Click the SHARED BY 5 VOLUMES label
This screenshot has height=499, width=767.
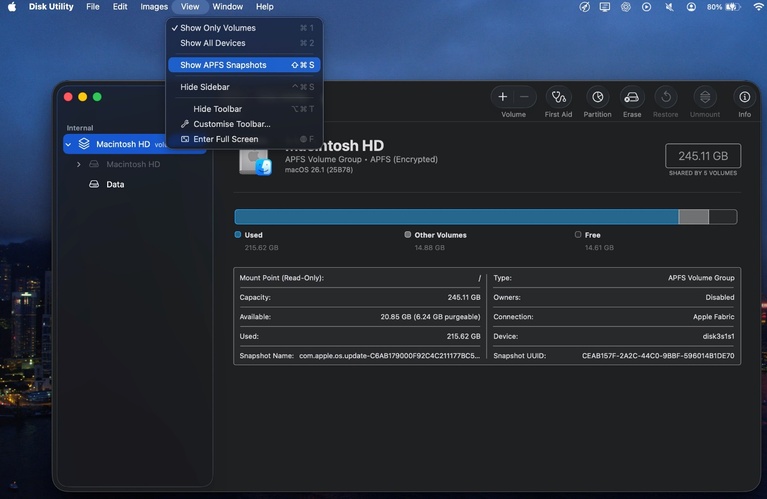tap(703, 173)
